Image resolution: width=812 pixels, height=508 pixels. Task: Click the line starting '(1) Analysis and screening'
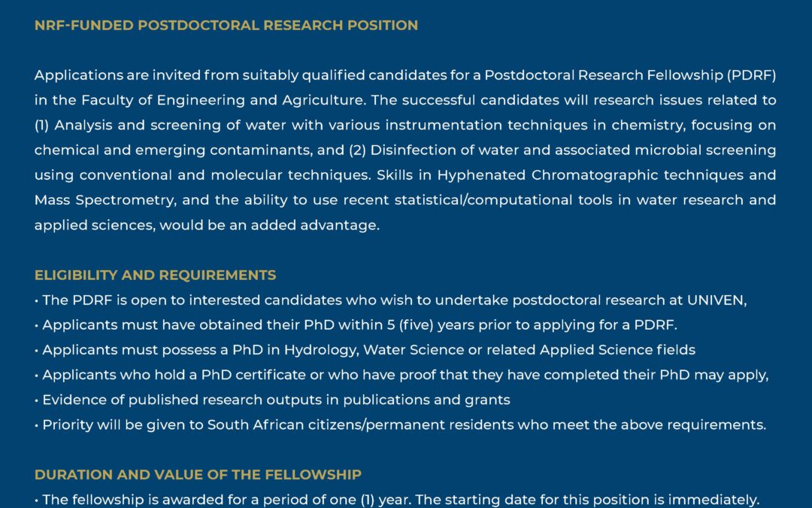pos(404,125)
